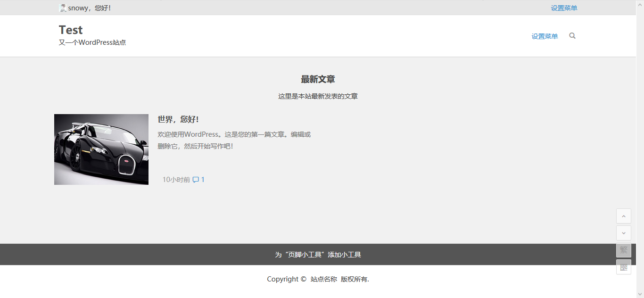The height and width of the screenshot is (298, 644).
Task: Open the search magnifier icon
Action: (572, 35)
